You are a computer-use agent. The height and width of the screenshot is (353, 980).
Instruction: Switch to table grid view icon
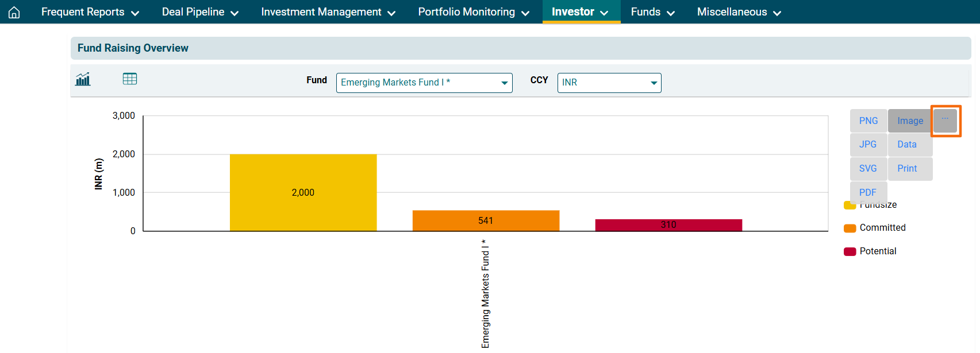click(x=130, y=79)
